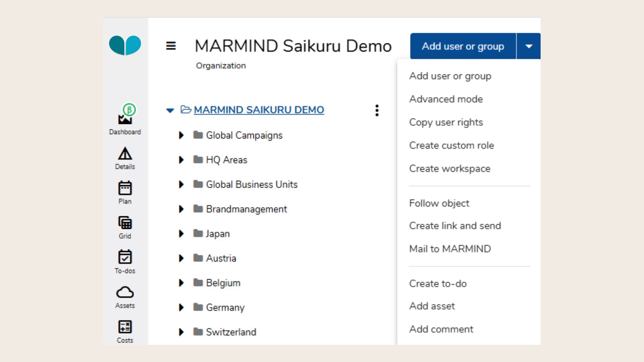644x362 pixels.
Task: Open the MARMIND SAIKURU DEMO link
Action: tap(259, 110)
